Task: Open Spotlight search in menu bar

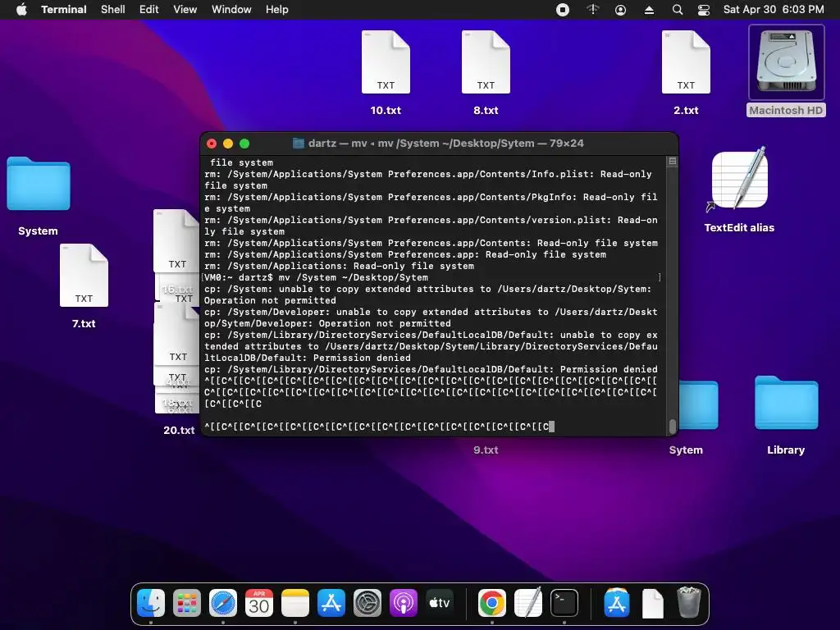Action: [x=677, y=10]
